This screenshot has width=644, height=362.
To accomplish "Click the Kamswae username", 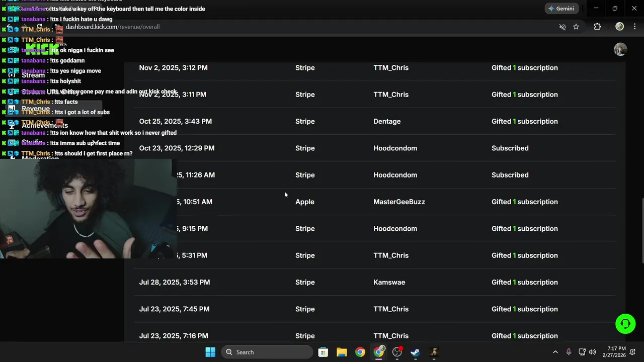I will (x=389, y=282).
